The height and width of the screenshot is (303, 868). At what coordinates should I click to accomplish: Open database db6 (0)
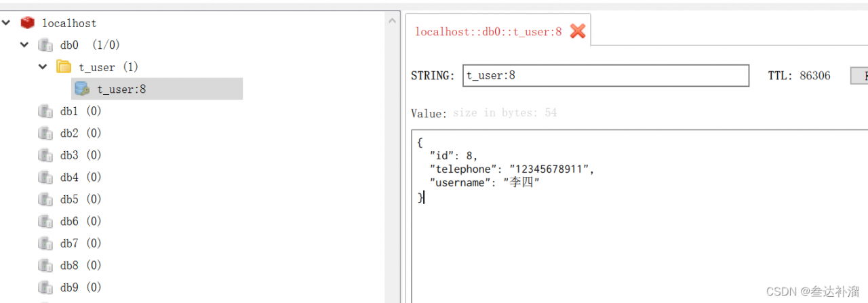81,221
